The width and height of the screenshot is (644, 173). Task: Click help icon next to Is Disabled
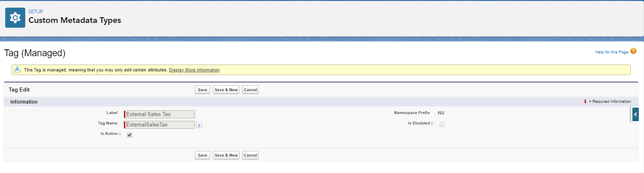click(x=432, y=124)
